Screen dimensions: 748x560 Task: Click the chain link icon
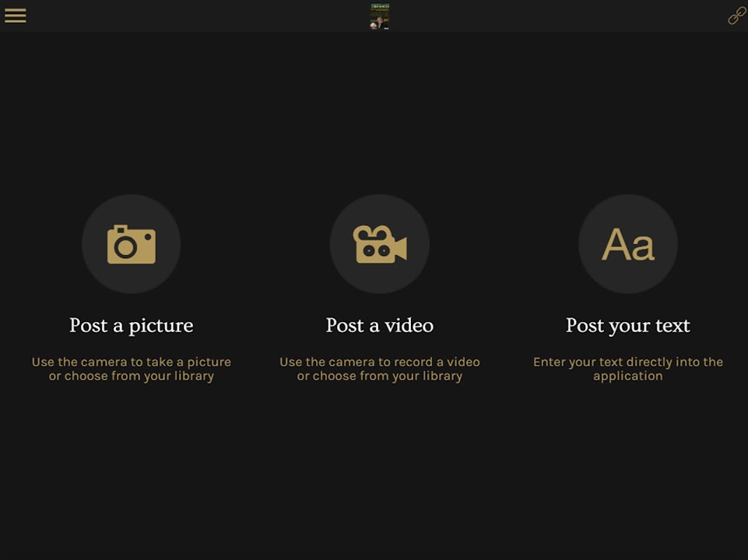[x=736, y=16]
